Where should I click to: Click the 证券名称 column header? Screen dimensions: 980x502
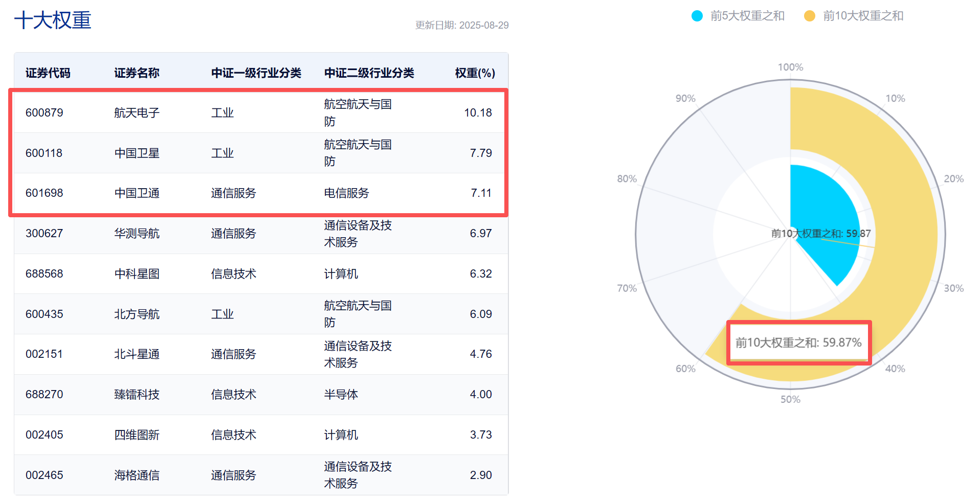(137, 73)
